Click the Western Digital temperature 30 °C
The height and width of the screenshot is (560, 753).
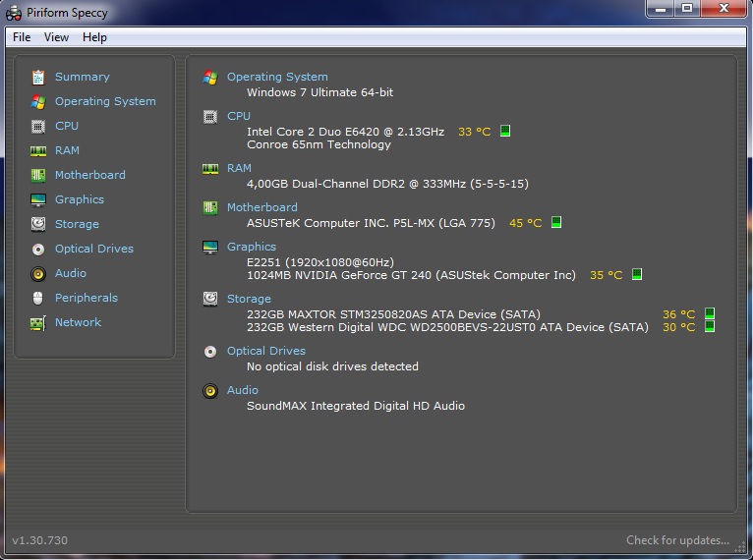[x=679, y=327]
